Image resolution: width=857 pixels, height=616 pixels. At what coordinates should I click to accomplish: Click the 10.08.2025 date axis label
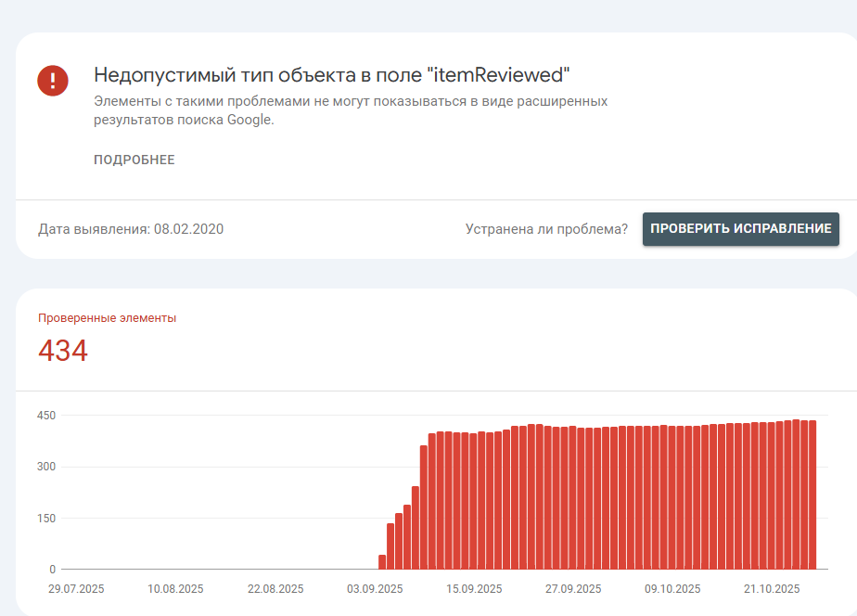click(x=175, y=589)
